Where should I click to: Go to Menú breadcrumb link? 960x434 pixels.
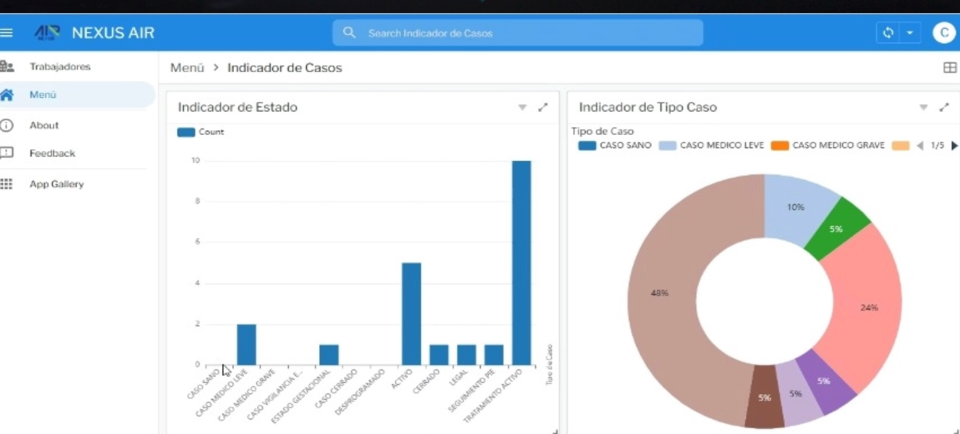(x=187, y=68)
